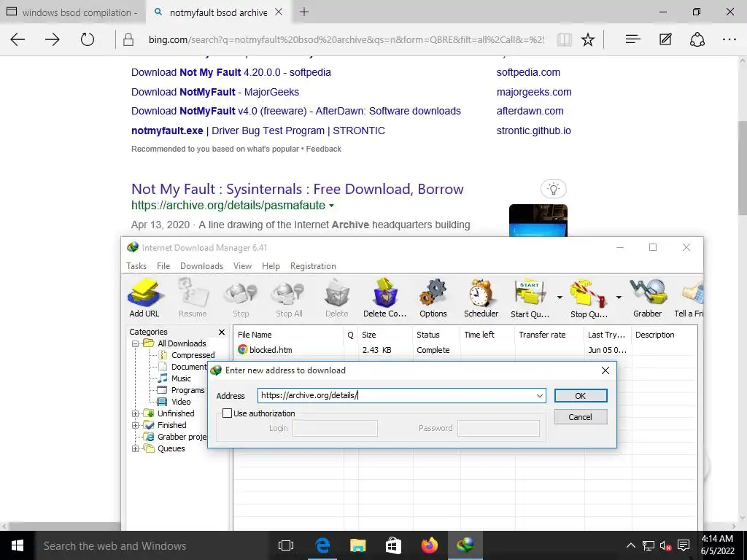The height and width of the screenshot is (560, 747).
Task: Open Action Center notifications icon
Action: pyautogui.click(x=684, y=545)
